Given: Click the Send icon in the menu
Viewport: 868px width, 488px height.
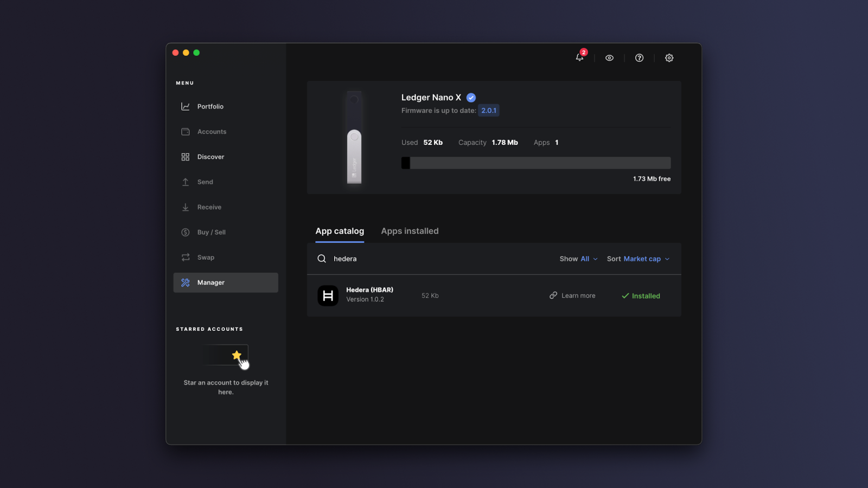Looking at the screenshot, I should point(186,182).
